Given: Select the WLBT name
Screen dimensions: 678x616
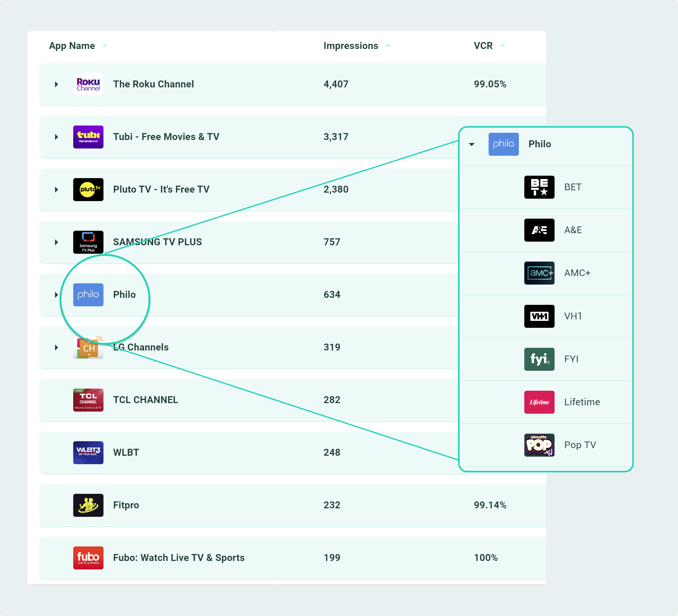Looking at the screenshot, I should tap(126, 452).
